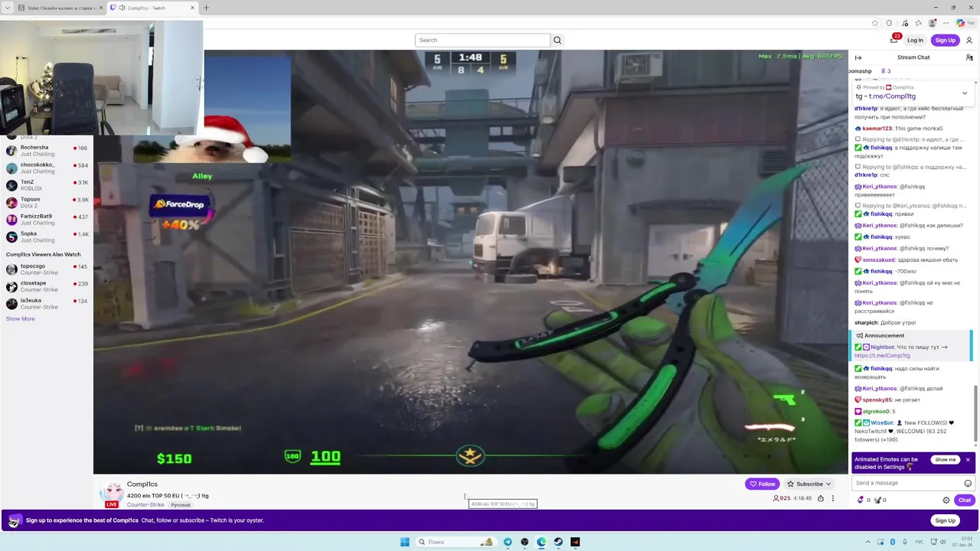Focus the Windows taskbar search box
The width and height of the screenshot is (980, 551).
tap(456, 542)
